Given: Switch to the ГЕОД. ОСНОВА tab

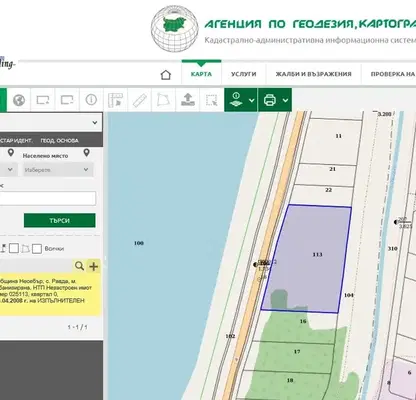Looking at the screenshot, I should tap(59, 141).
